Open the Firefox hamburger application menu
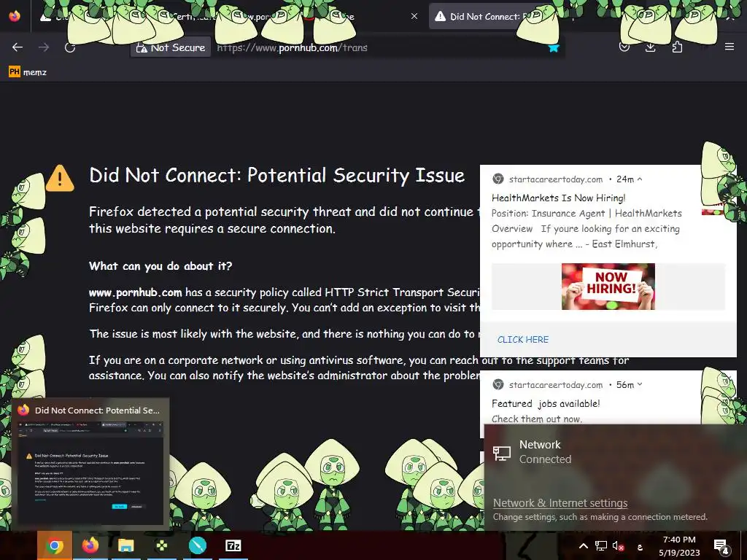 click(x=729, y=47)
